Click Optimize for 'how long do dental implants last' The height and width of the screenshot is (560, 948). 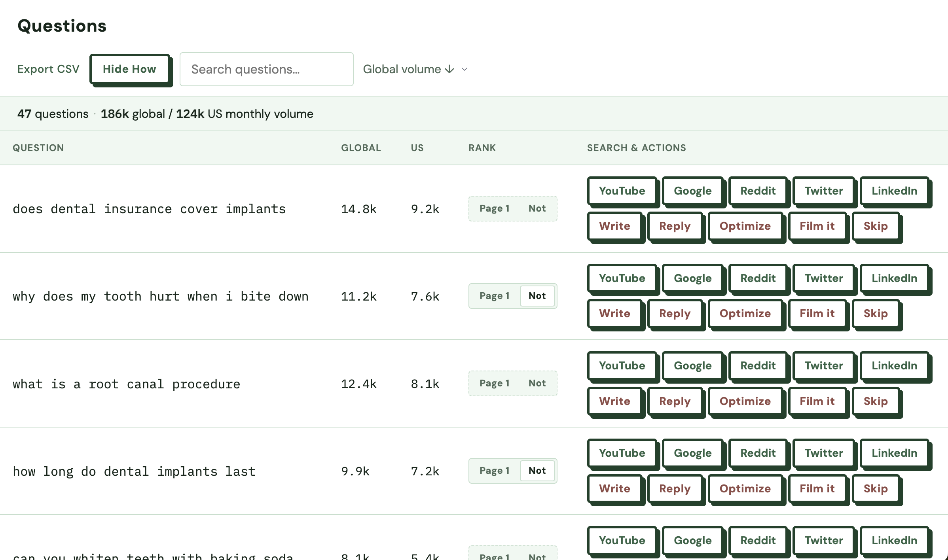pyautogui.click(x=745, y=488)
